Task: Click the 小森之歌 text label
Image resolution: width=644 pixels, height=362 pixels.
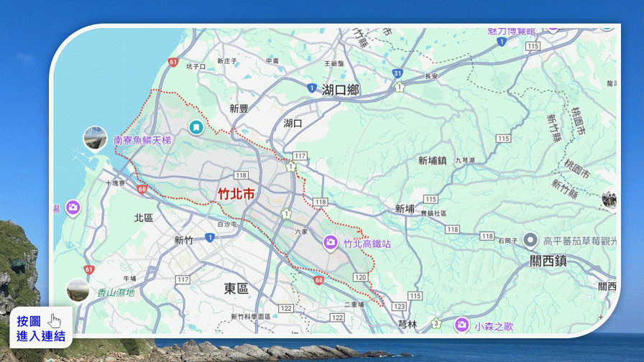Action: pyautogui.click(x=494, y=326)
